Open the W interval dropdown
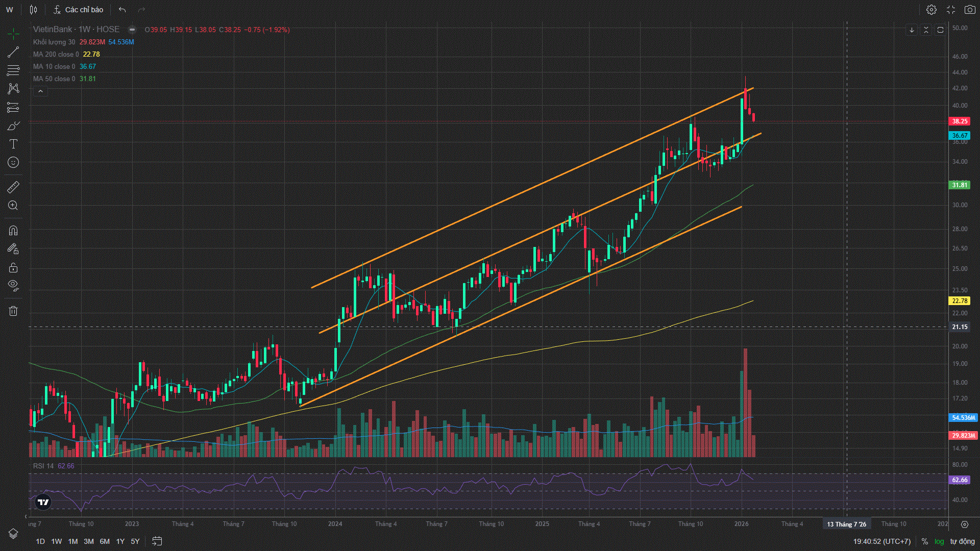 tap(10, 10)
